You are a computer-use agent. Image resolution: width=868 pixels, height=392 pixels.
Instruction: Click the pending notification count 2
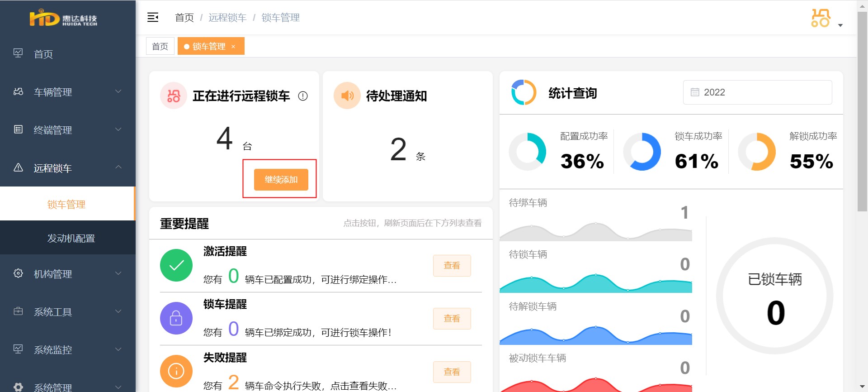[x=398, y=149]
